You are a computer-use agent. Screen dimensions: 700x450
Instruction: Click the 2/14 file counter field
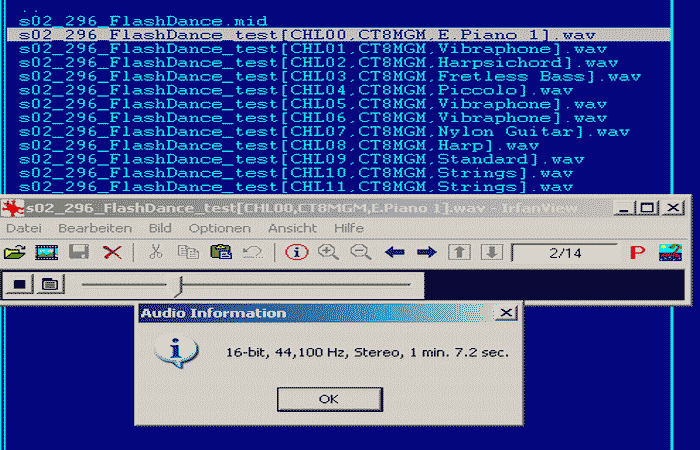point(560,252)
